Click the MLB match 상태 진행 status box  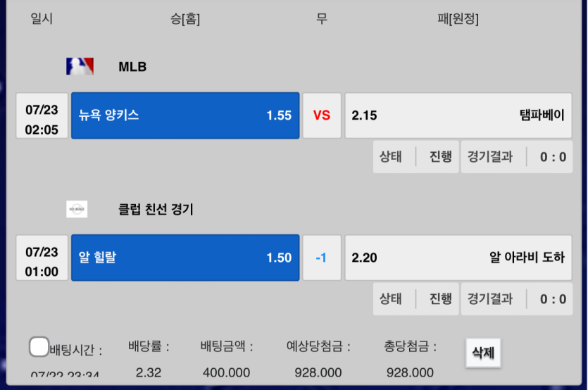[x=415, y=157]
